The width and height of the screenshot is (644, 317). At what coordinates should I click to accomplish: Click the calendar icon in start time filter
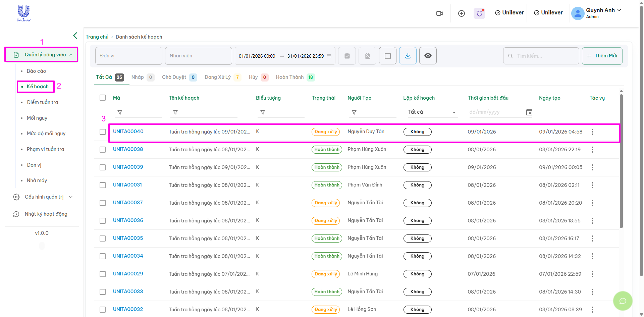[x=529, y=112]
